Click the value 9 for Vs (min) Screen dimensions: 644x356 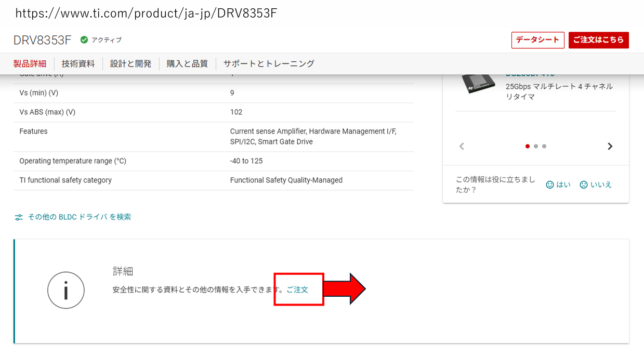[232, 93]
